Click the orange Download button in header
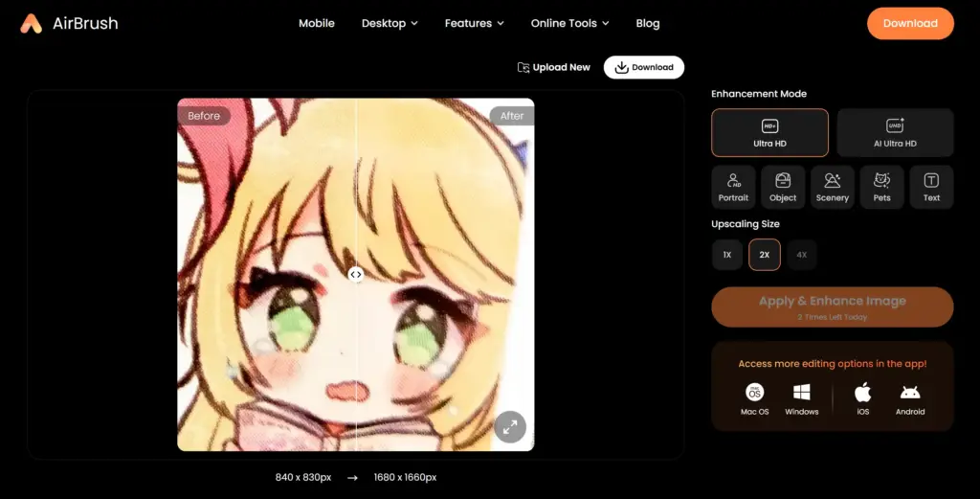 point(910,23)
